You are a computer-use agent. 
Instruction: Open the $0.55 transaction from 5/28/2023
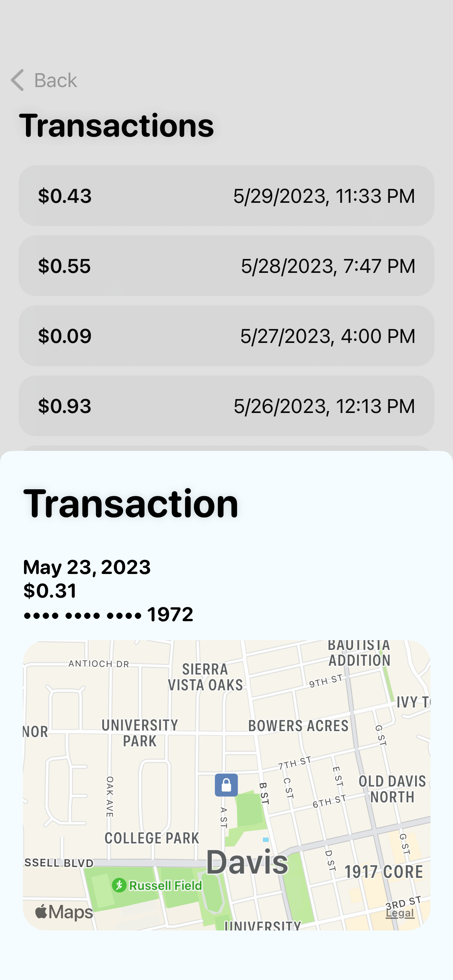pyautogui.click(x=226, y=266)
